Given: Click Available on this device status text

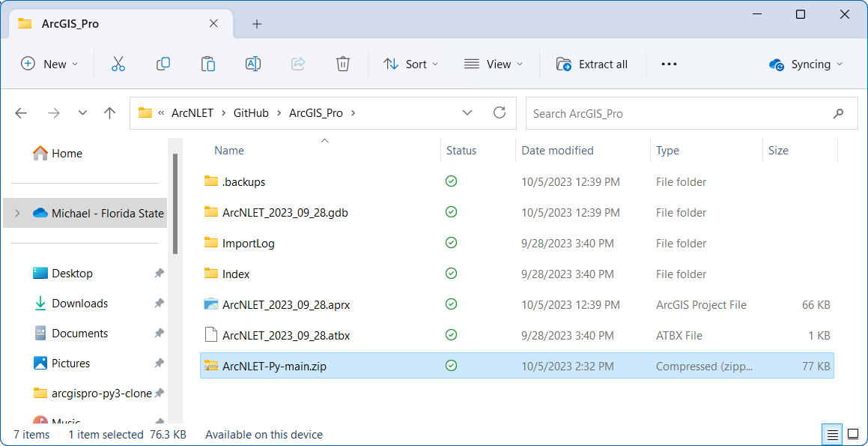Looking at the screenshot, I should (x=264, y=434).
